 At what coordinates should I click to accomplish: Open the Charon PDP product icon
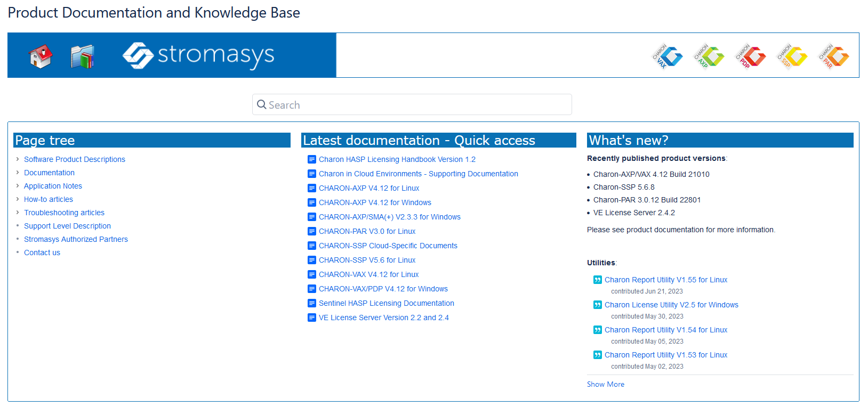[x=750, y=56]
